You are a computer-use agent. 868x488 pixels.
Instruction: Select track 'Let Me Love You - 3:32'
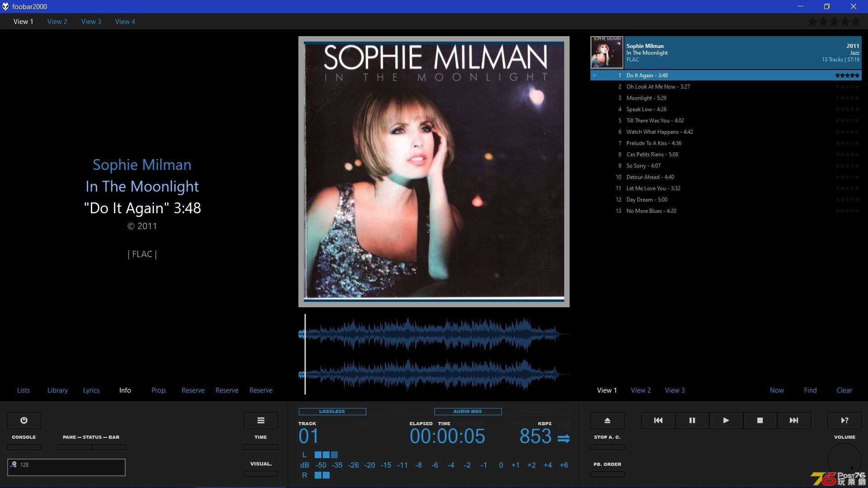click(x=726, y=188)
